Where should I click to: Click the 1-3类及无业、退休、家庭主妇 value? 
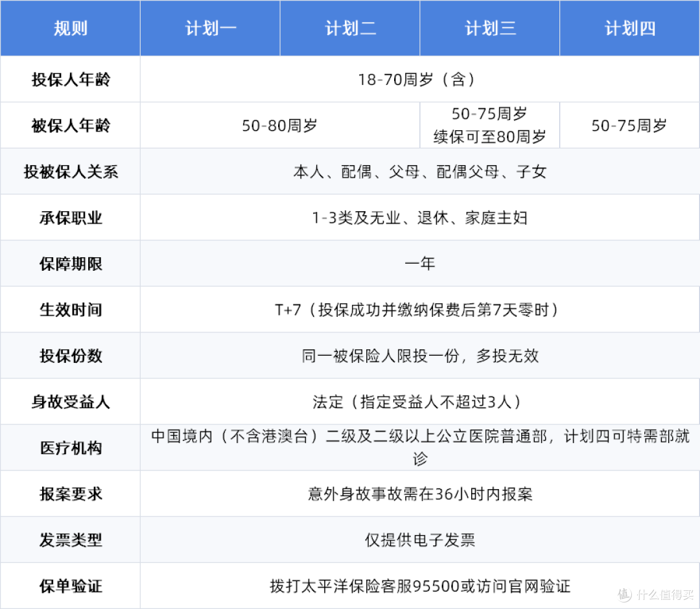(x=419, y=218)
